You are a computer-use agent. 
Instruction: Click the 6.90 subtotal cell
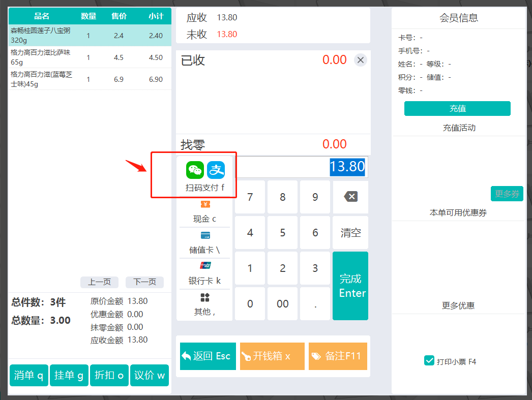coord(156,79)
